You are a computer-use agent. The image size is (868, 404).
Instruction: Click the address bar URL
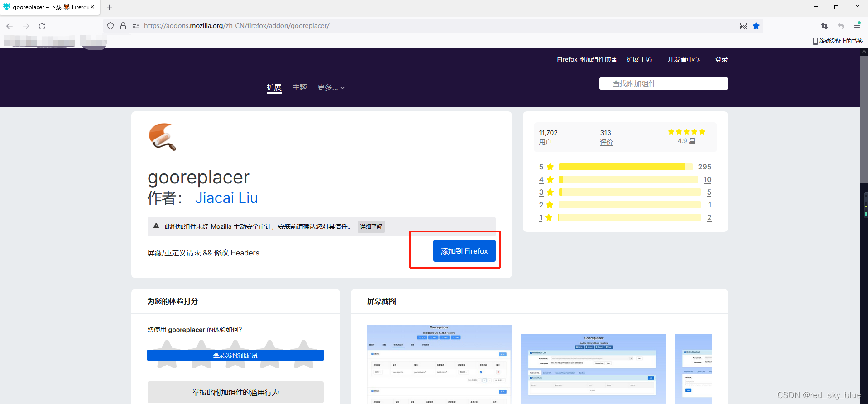(x=236, y=26)
